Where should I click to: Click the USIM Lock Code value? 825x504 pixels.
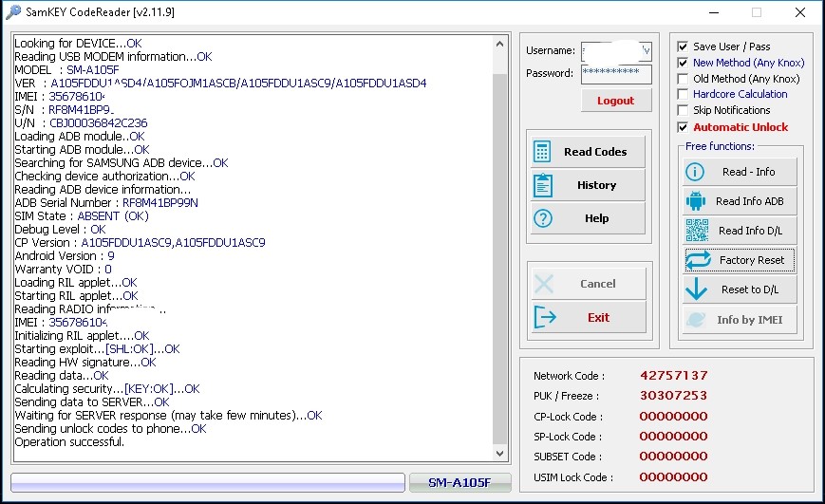tap(673, 477)
